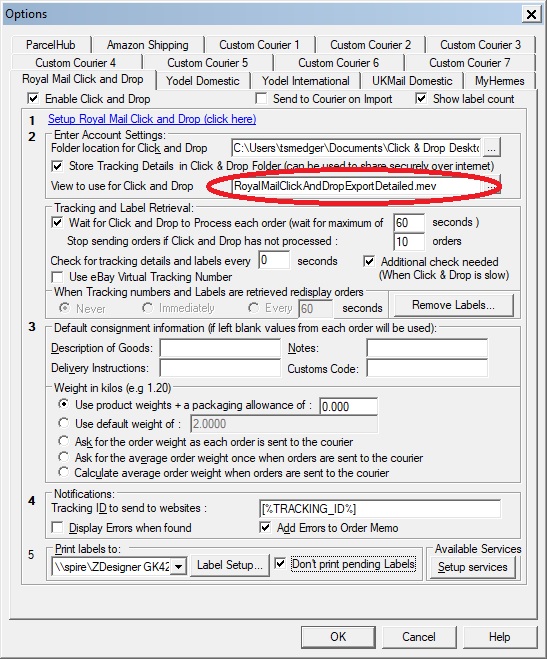Enable Display Errors when found
Image resolution: width=547 pixels, height=659 pixels.
[57, 527]
